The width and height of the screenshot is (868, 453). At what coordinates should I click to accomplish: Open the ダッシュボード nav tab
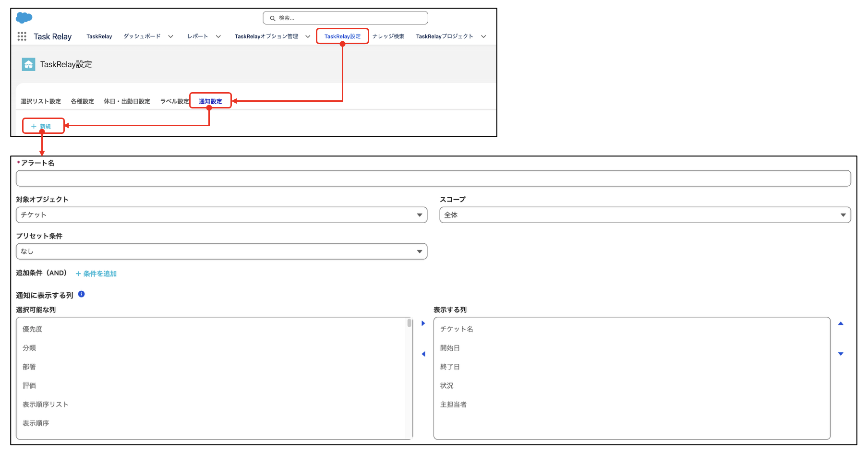pos(142,36)
